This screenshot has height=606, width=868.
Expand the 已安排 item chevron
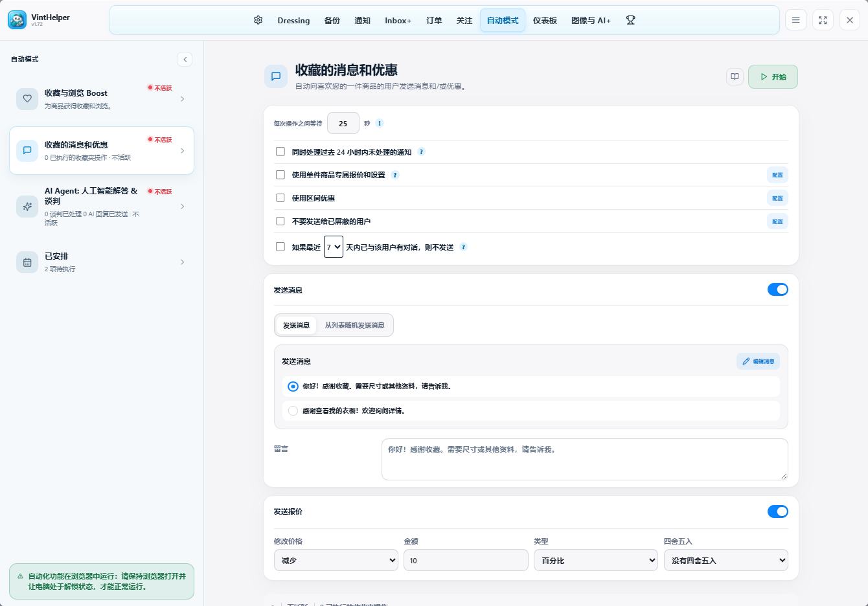[x=183, y=262]
